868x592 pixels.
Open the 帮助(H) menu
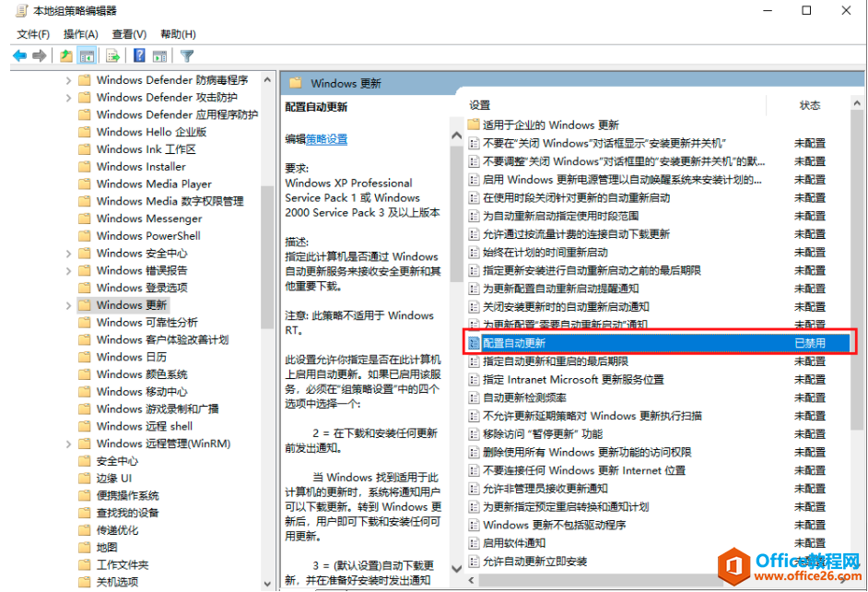coord(178,34)
